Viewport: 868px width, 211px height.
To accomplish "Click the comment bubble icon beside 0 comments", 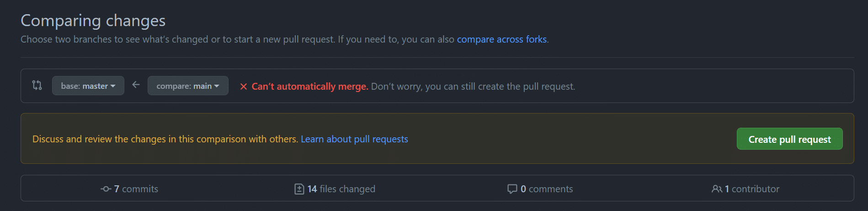I will (x=512, y=189).
